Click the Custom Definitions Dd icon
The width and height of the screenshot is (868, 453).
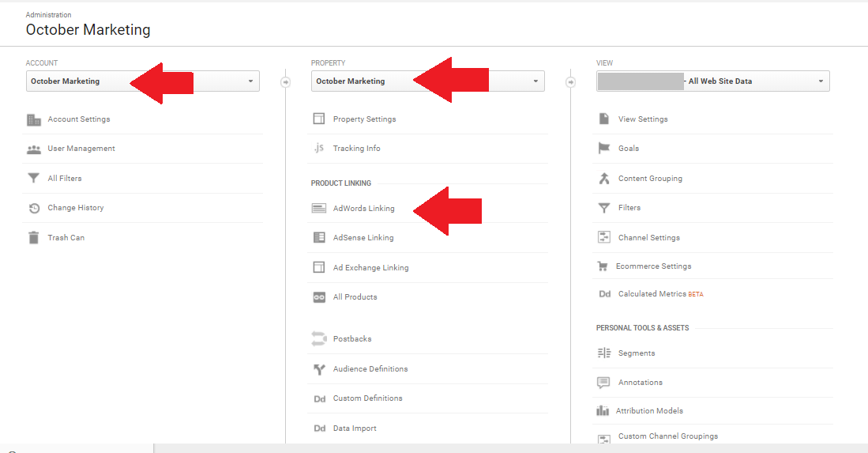pyautogui.click(x=319, y=398)
